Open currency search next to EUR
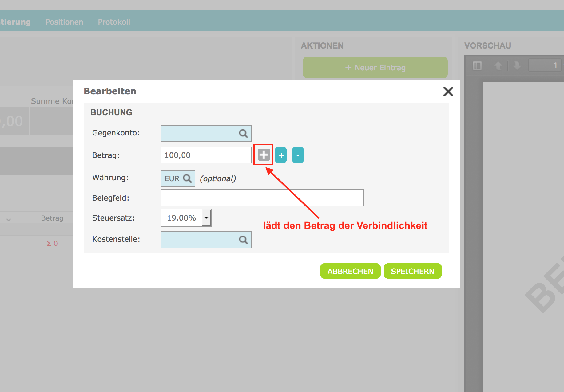564x392 pixels. 187,178
